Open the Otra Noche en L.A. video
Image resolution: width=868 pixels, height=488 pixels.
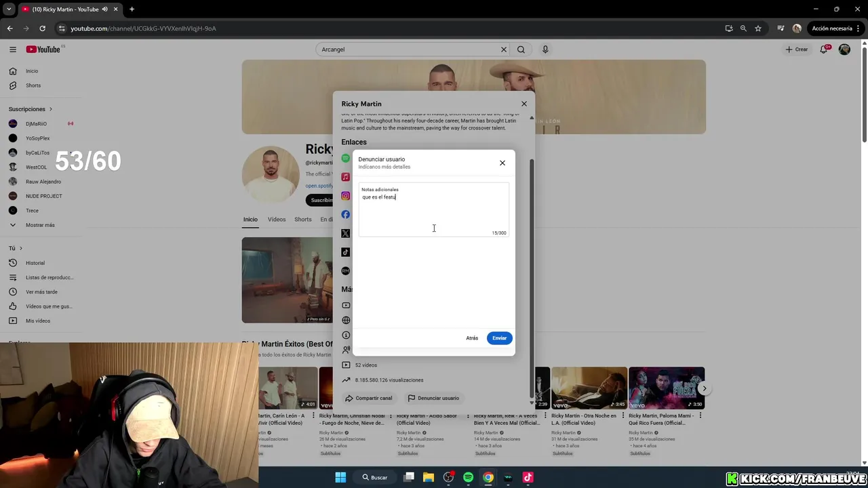click(589, 388)
